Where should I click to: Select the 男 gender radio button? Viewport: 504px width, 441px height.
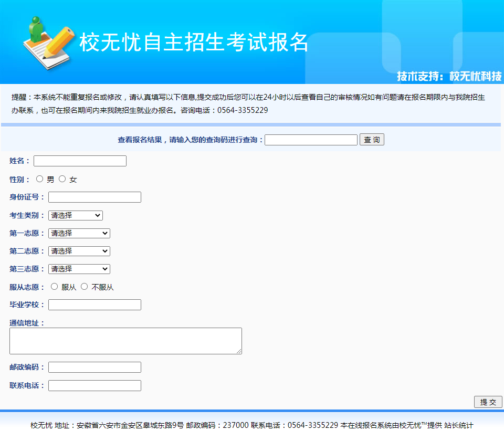coord(39,179)
